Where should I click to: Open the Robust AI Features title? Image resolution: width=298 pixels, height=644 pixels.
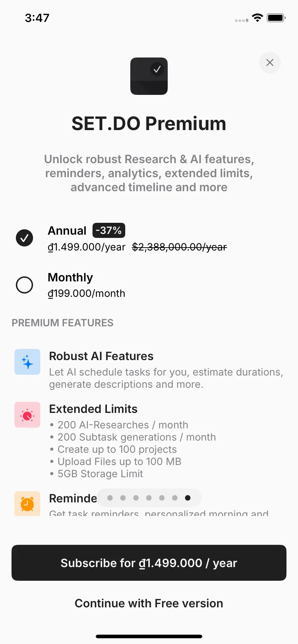click(101, 356)
